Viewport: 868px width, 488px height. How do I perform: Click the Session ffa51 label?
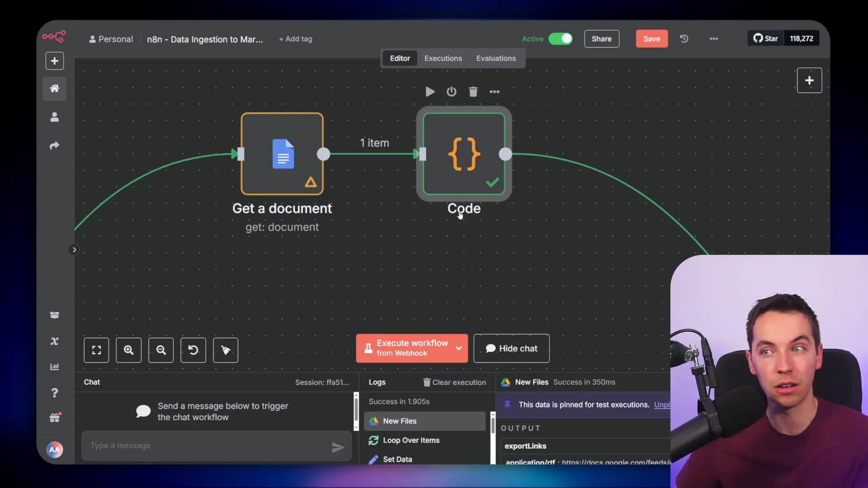322,382
